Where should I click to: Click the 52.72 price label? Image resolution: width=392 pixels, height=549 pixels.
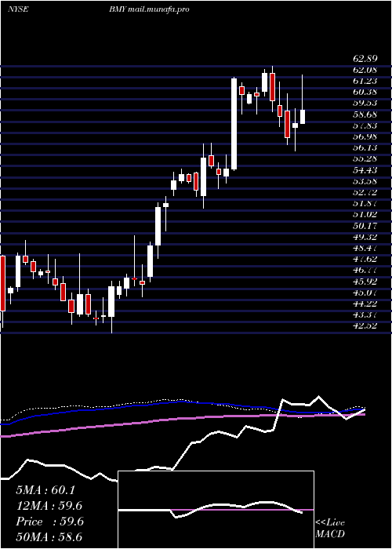tap(367, 192)
